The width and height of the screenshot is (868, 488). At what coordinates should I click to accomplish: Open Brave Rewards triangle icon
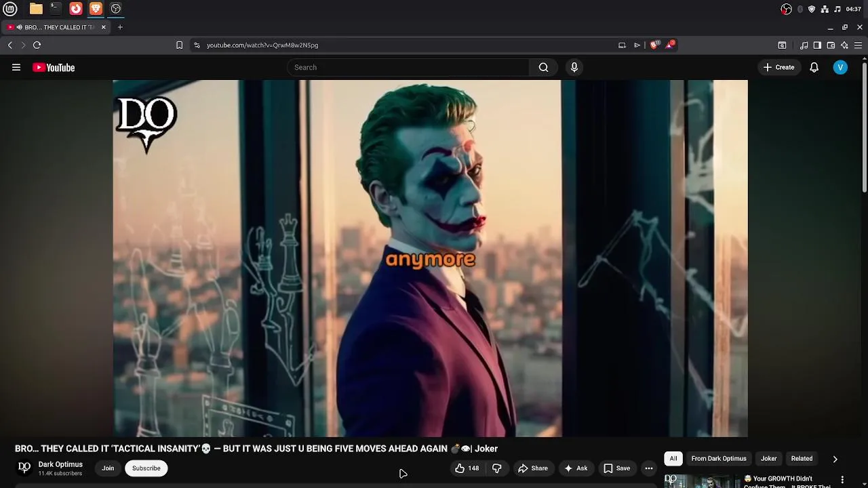670,45
